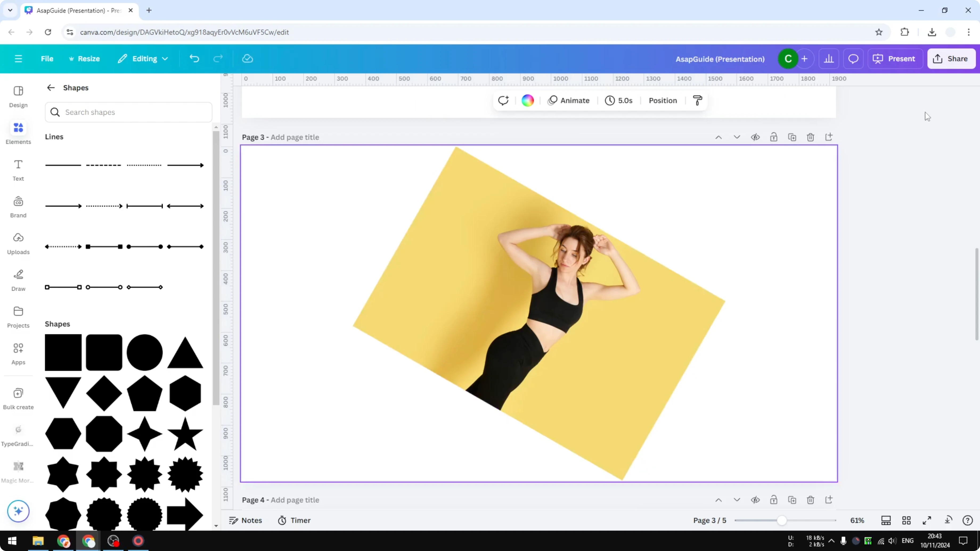Open the File menu
980x551 pixels.
point(47,59)
